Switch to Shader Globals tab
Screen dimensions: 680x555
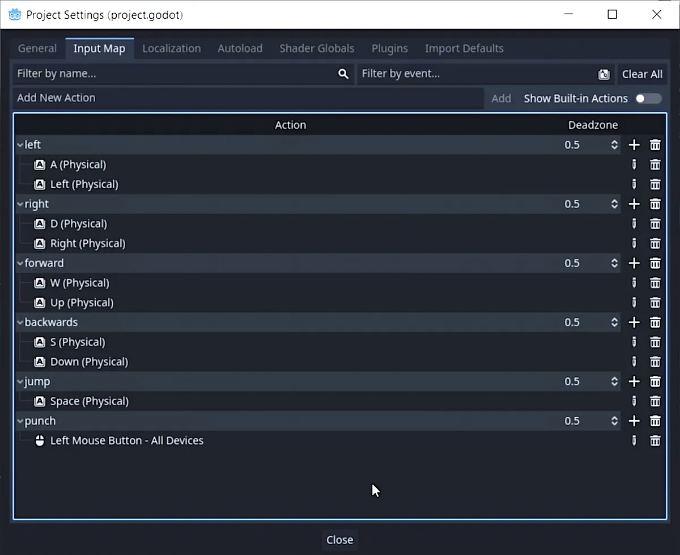[x=317, y=48]
